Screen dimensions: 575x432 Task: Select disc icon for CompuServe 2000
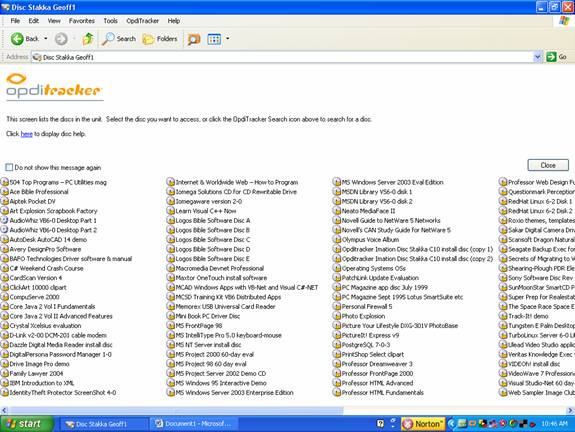[x=5, y=297]
